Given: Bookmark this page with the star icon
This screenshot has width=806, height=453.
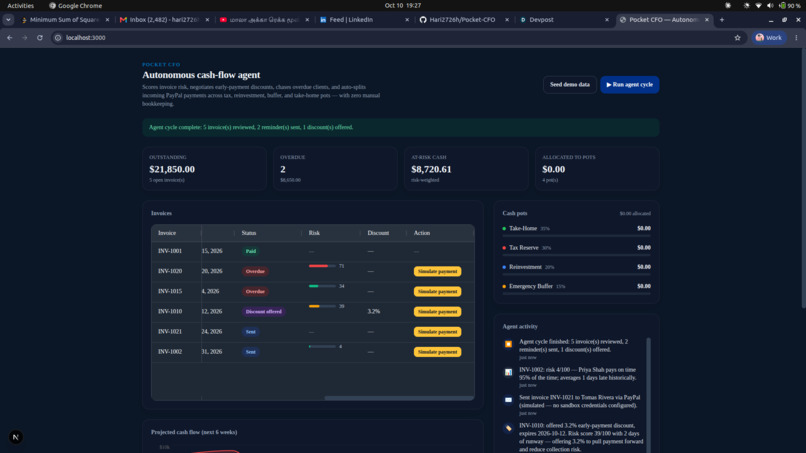Looking at the screenshot, I should (737, 38).
